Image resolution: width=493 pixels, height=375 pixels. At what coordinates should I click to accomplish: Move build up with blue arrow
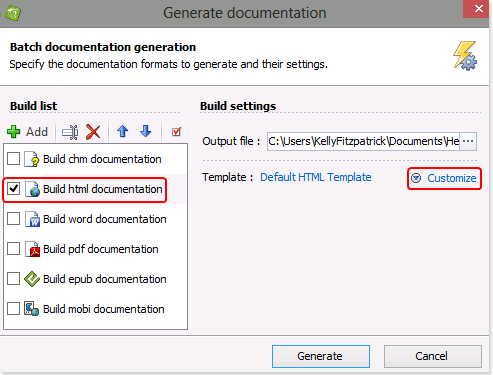123,131
